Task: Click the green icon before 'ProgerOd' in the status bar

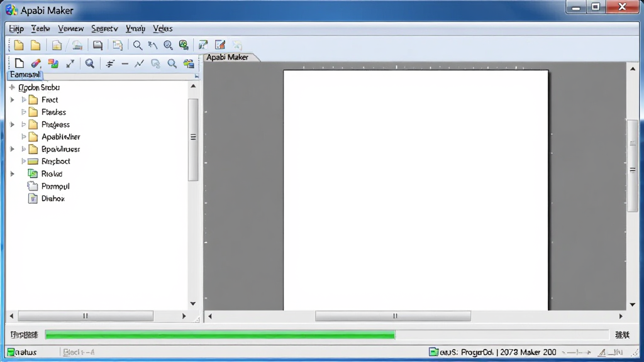Action: 434,352
